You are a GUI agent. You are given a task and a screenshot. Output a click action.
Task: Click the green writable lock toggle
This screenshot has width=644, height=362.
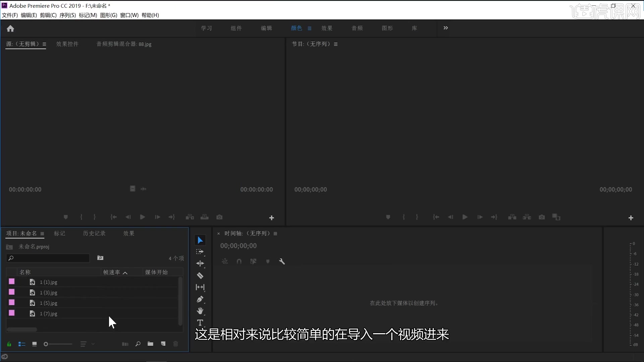click(x=9, y=344)
